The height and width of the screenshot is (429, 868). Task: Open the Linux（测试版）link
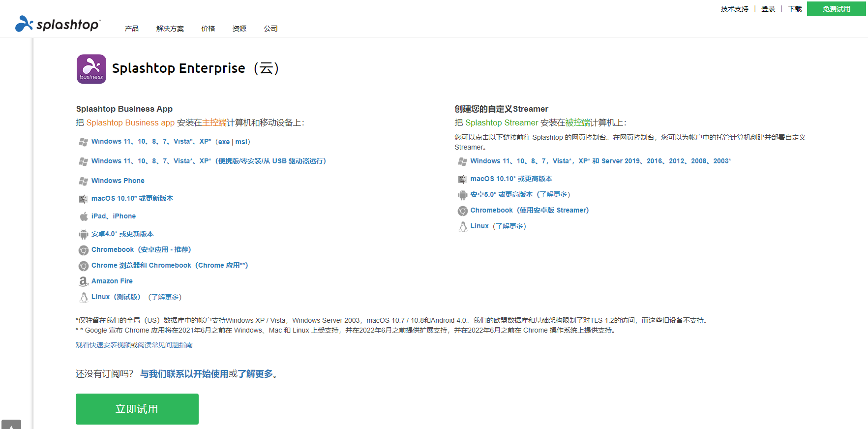click(x=116, y=297)
